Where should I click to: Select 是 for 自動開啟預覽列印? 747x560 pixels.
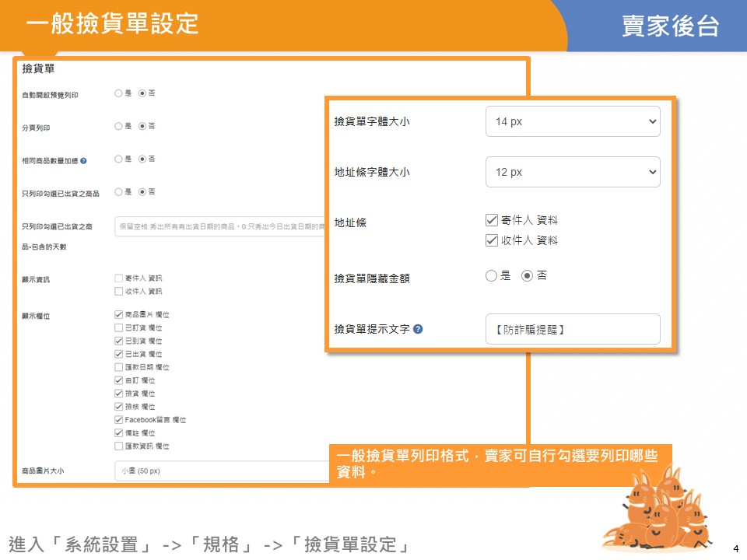pos(118,93)
